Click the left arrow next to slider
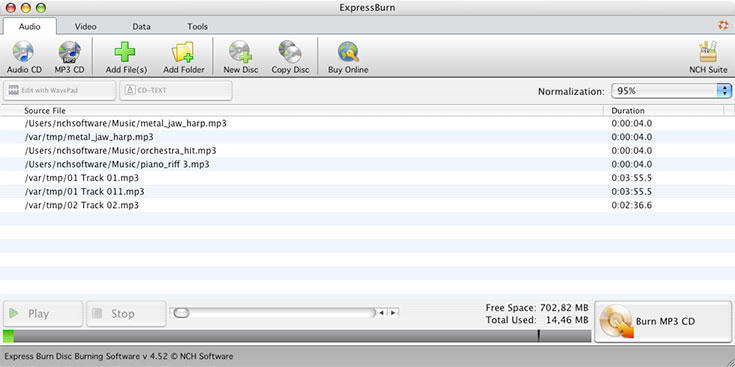Screen dimensions: 735x367 click(x=382, y=313)
